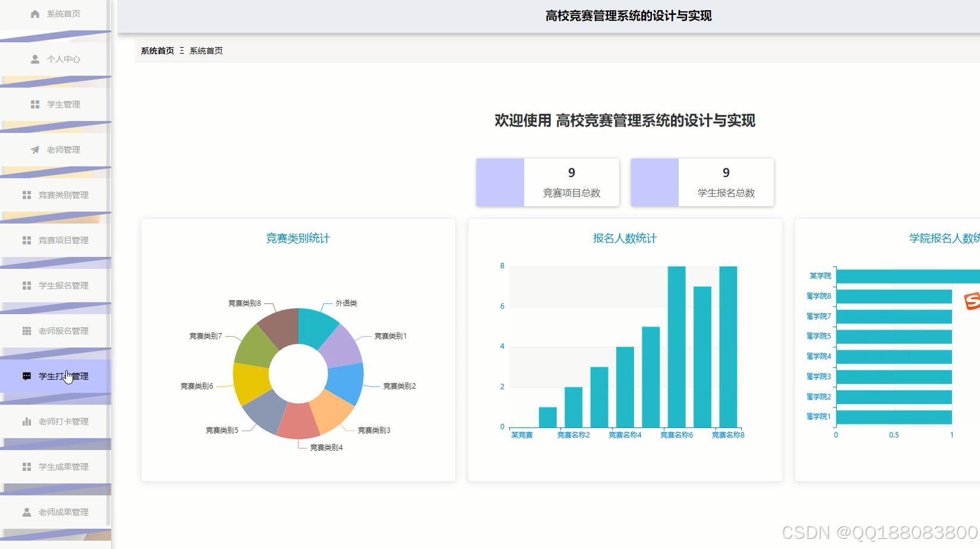
Task: Click the bar-chart icon beside 老师打卡管理
Action: click(26, 421)
